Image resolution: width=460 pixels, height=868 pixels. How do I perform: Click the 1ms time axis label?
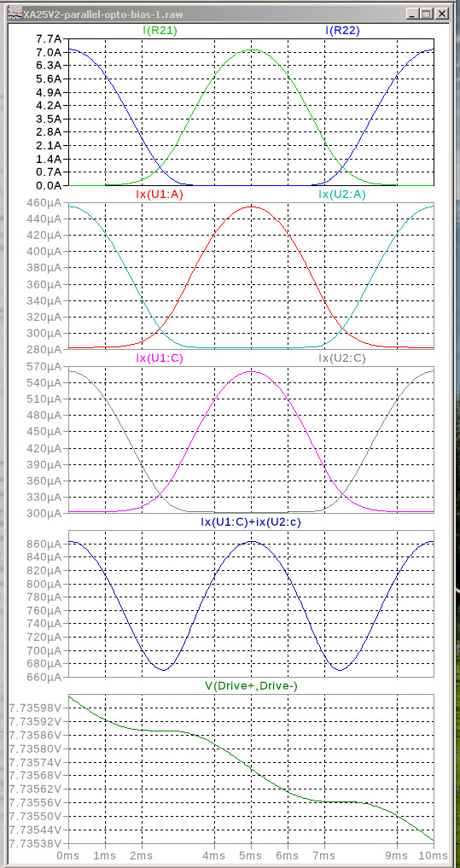point(105,856)
